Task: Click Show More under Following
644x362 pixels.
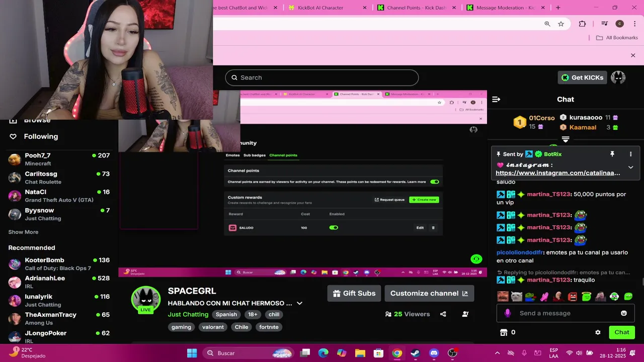Action: coord(23,232)
